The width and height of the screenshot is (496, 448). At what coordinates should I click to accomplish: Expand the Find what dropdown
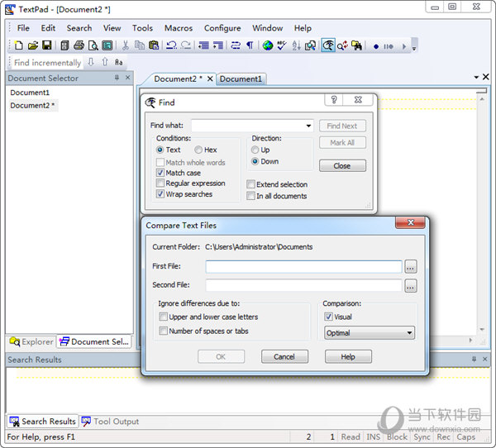tap(308, 126)
